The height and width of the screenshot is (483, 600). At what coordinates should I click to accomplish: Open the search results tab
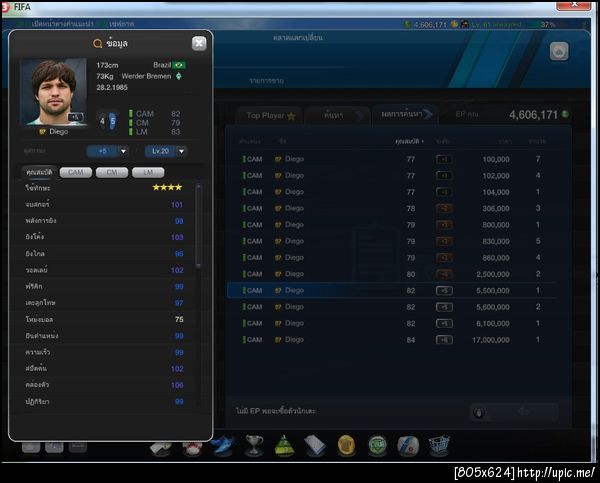(x=406, y=114)
